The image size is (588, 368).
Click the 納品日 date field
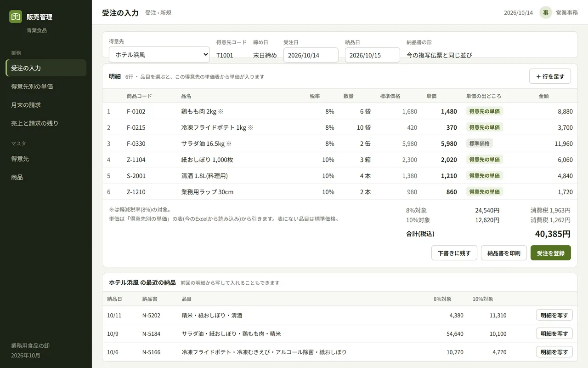pos(373,55)
